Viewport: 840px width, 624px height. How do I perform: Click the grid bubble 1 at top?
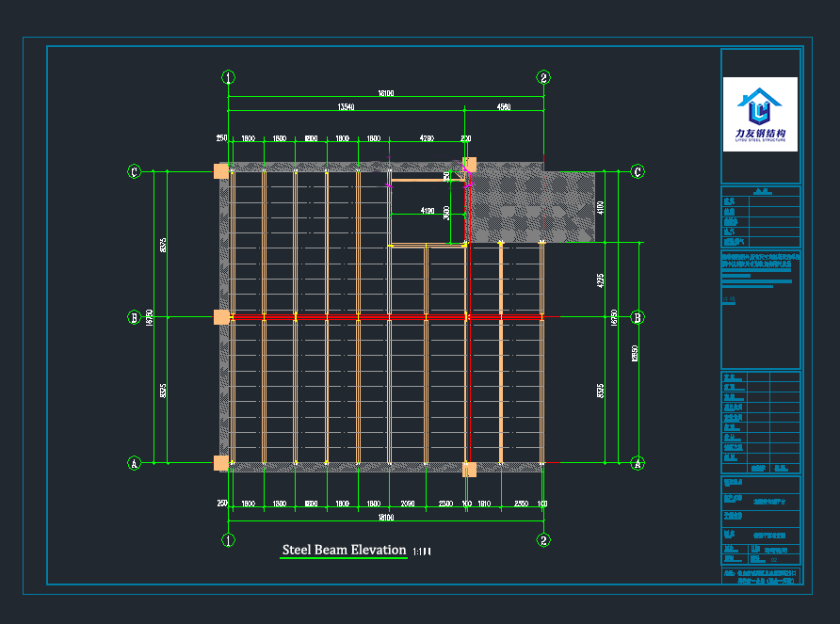point(228,77)
